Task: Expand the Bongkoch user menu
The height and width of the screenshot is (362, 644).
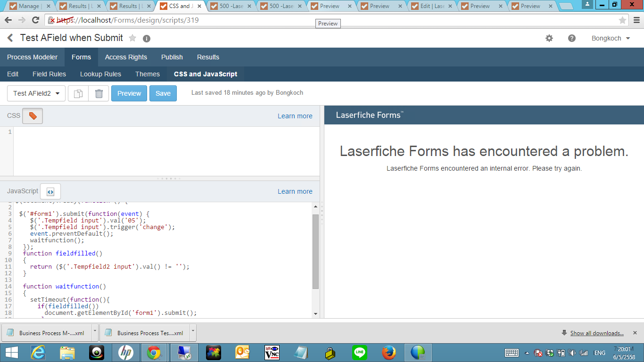Action: (611, 38)
